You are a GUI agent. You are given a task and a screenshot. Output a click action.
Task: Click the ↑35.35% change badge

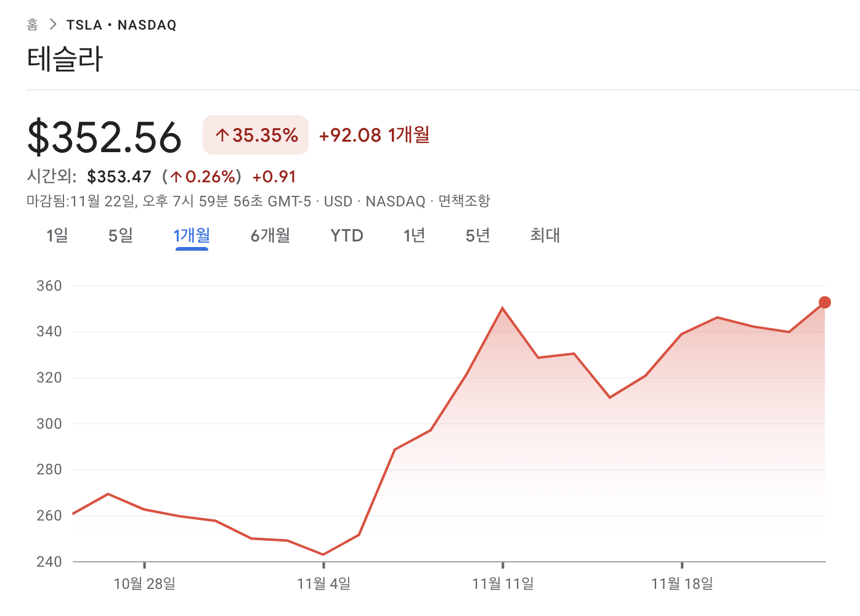coord(256,135)
